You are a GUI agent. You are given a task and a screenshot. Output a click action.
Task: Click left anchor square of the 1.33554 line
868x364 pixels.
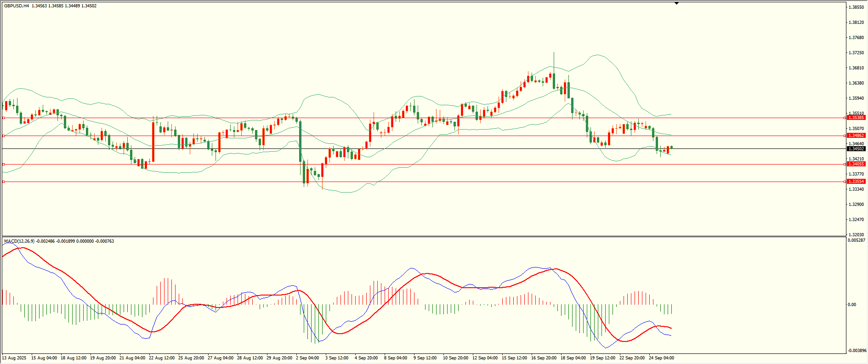[x=4, y=182]
